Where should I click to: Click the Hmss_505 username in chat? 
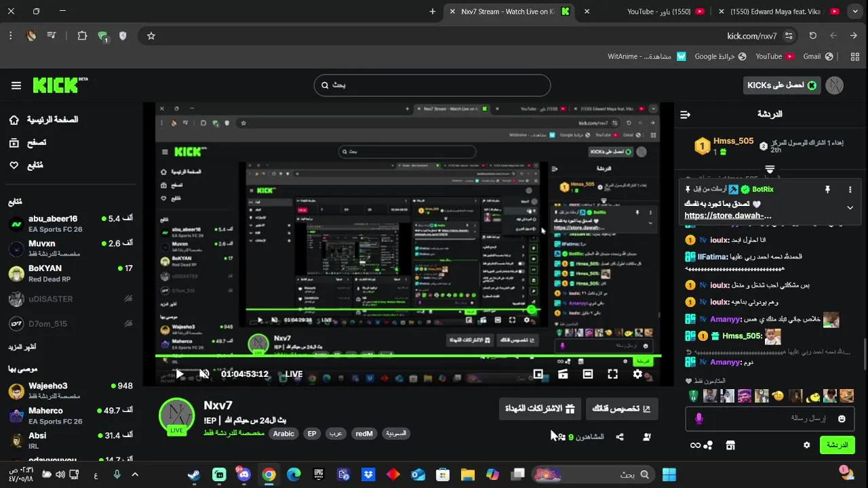(x=742, y=336)
